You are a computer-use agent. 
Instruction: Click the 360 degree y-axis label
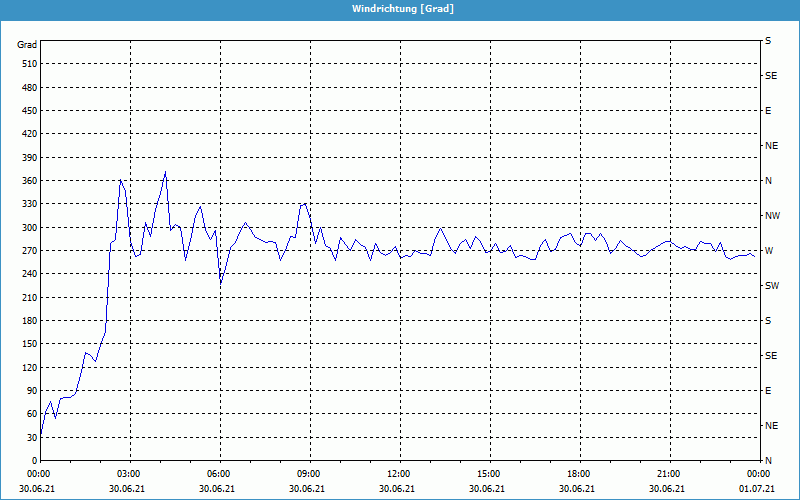click(x=27, y=181)
